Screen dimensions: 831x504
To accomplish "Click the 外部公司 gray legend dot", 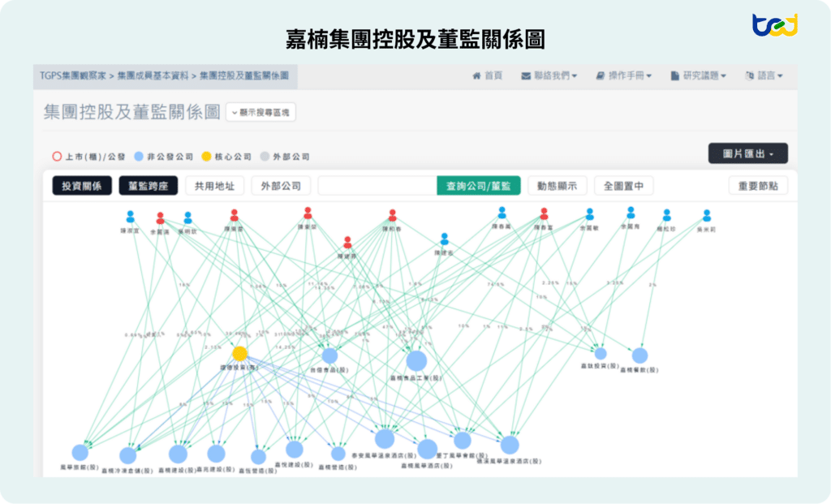I will pyautogui.click(x=265, y=157).
